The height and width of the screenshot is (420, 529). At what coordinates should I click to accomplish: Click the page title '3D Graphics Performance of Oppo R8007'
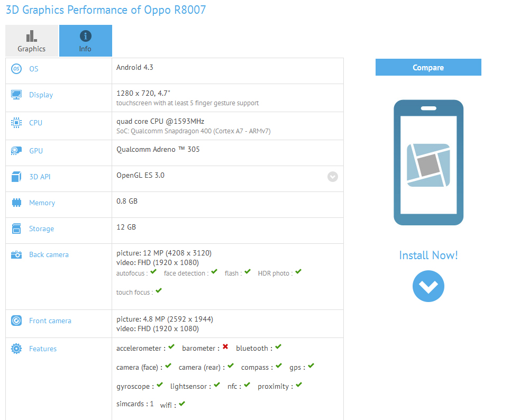(106, 10)
